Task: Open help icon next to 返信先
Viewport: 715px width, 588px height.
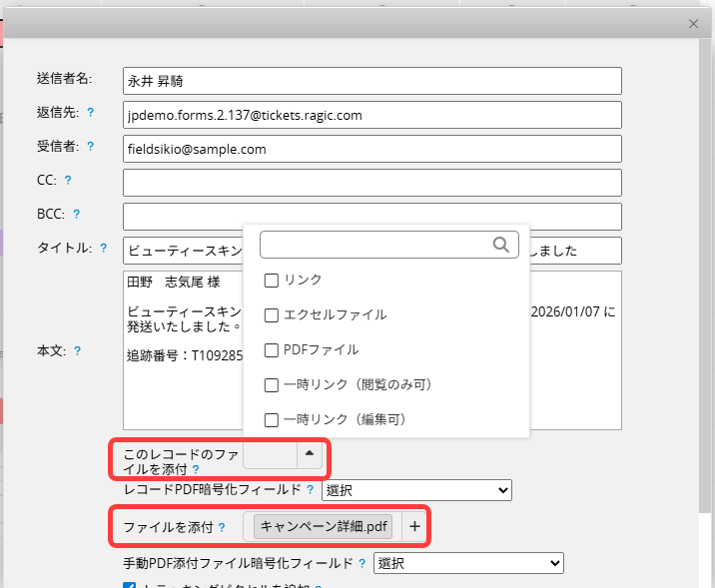Action: (91, 114)
